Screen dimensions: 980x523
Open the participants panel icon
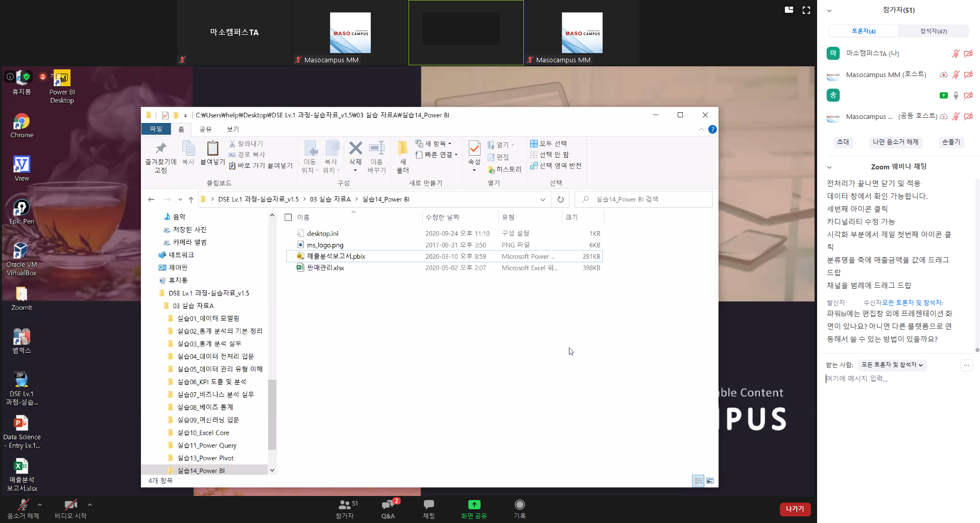[x=345, y=505]
